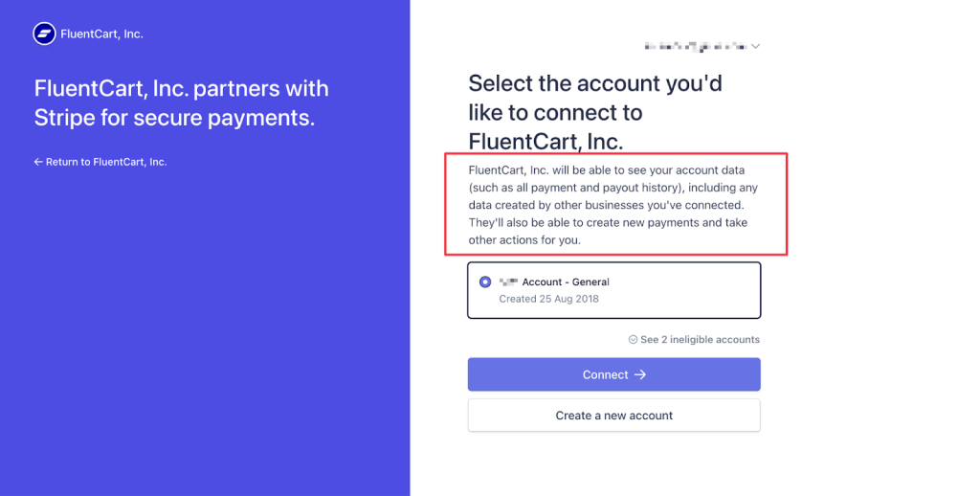Select the Account - General radio button
Viewport: 980px width, 496px height.
485,282
